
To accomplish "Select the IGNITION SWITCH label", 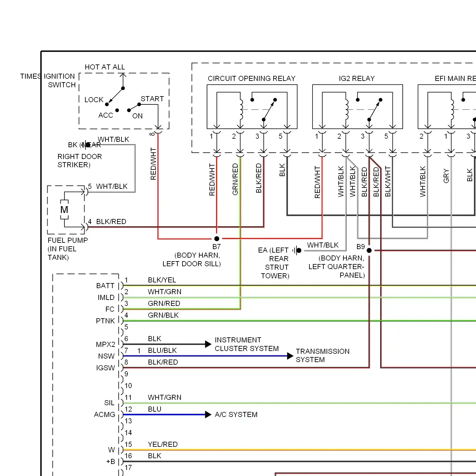I will (x=59, y=81).
